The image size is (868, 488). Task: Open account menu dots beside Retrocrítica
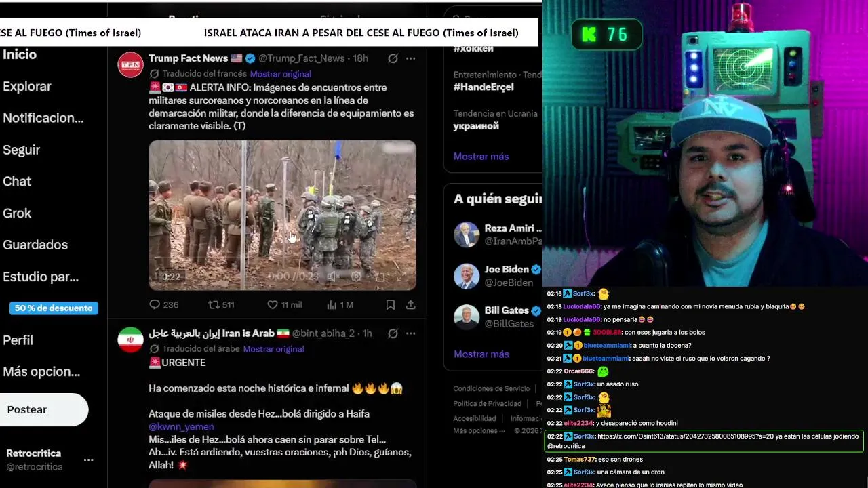[88, 460]
